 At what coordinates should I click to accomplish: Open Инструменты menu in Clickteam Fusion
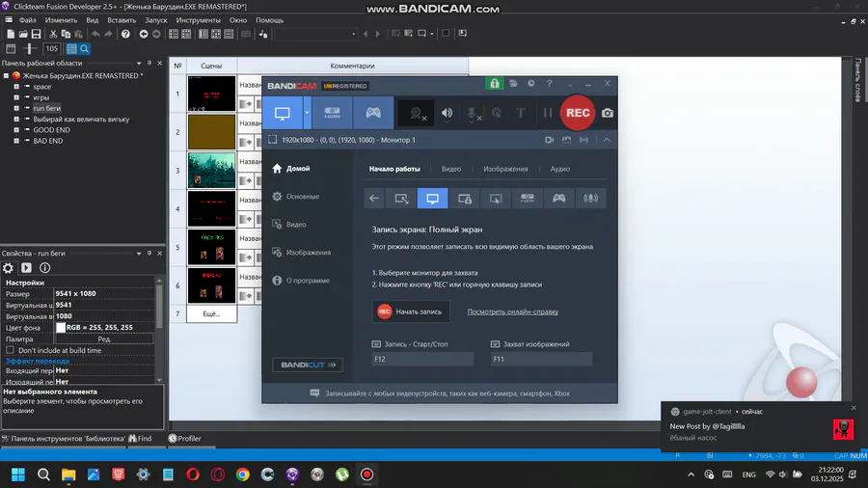(198, 20)
